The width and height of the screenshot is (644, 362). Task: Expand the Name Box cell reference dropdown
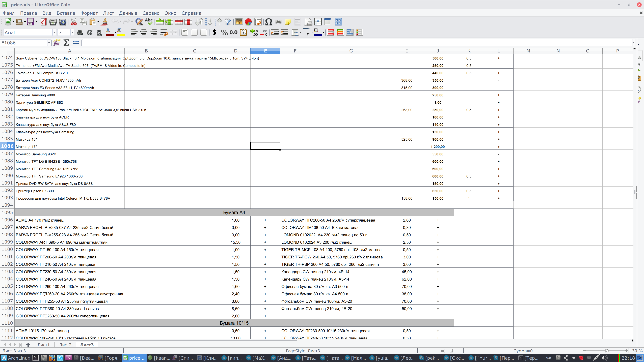[x=49, y=43]
